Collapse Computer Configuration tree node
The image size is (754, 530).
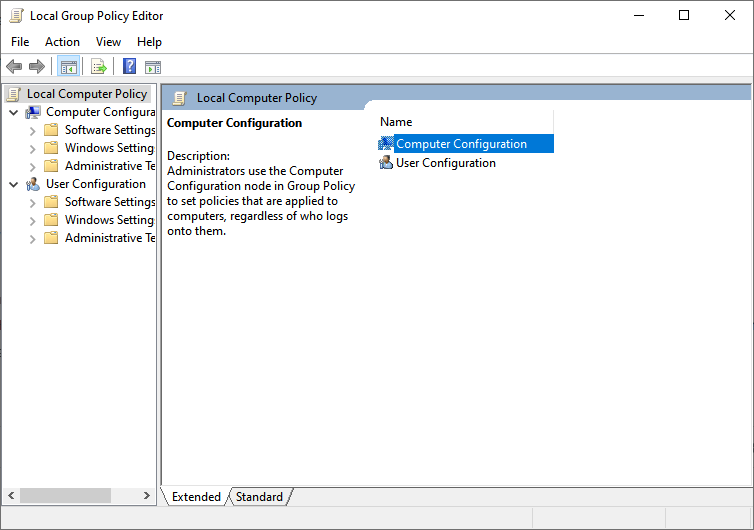point(14,113)
